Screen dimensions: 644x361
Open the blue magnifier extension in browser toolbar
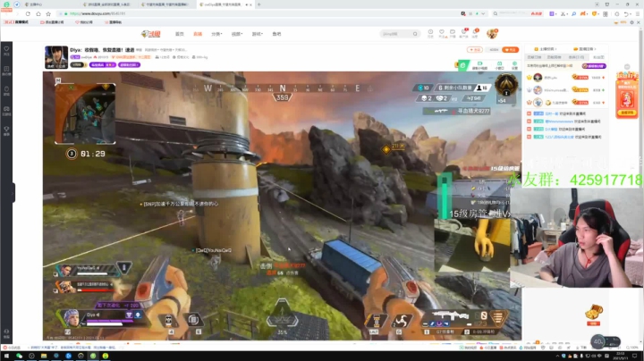pos(573,13)
